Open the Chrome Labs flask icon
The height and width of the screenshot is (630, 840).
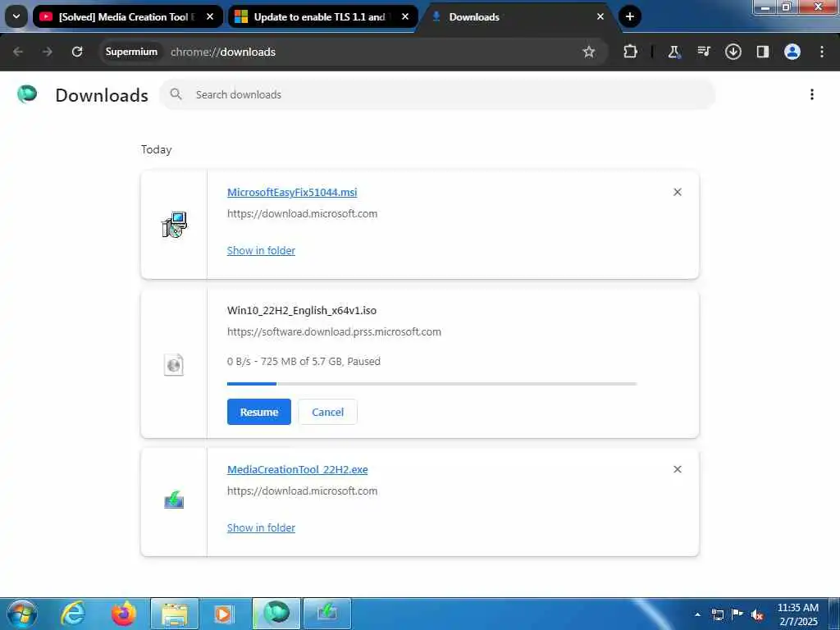pyautogui.click(x=674, y=52)
